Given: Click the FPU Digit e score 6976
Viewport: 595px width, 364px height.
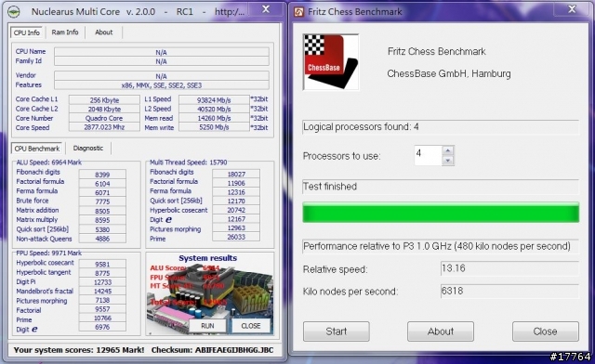Looking at the screenshot, I should coord(102,327).
